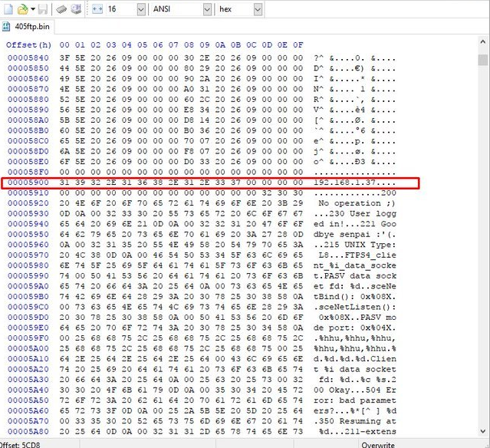Click the scroll down arrow of the hex view
This screenshot has width=490, height=448.
(x=483, y=431)
